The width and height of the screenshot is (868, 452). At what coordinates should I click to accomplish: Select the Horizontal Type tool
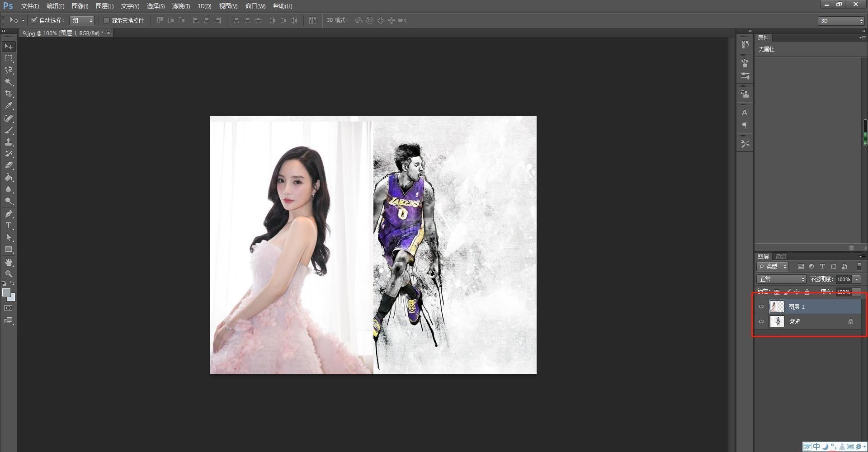[x=9, y=226]
